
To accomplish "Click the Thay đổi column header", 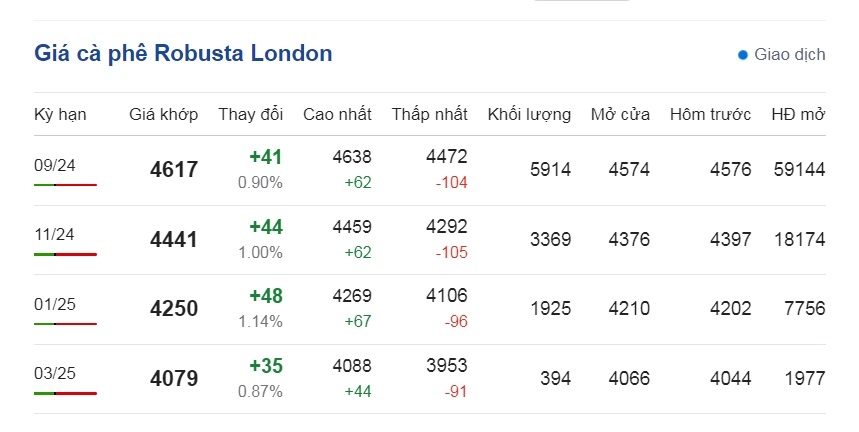I will [x=250, y=114].
